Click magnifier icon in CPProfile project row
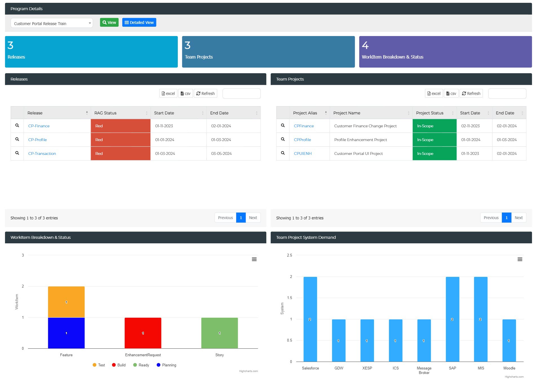 [x=283, y=139]
